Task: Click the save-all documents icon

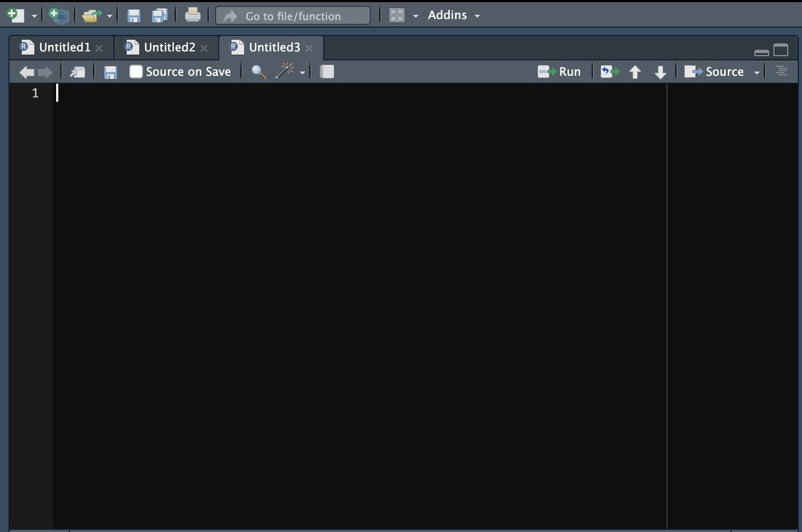Action: tap(159, 15)
